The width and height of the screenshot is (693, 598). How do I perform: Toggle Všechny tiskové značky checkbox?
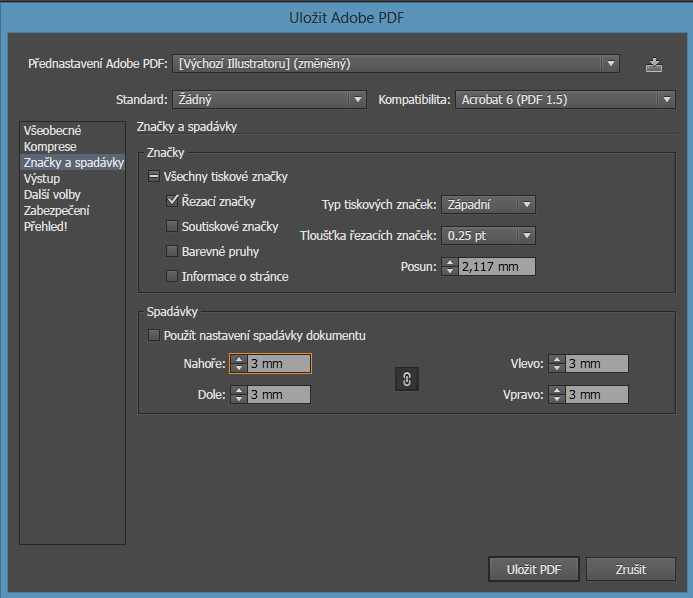pyautogui.click(x=154, y=177)
